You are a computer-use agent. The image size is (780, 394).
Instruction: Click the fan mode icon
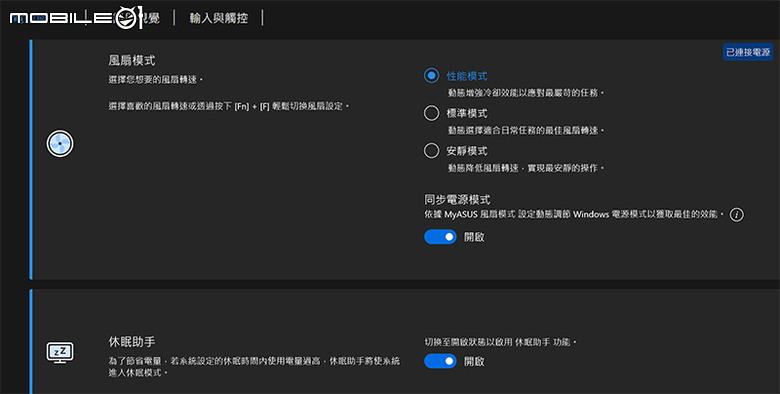coord(60,144)
